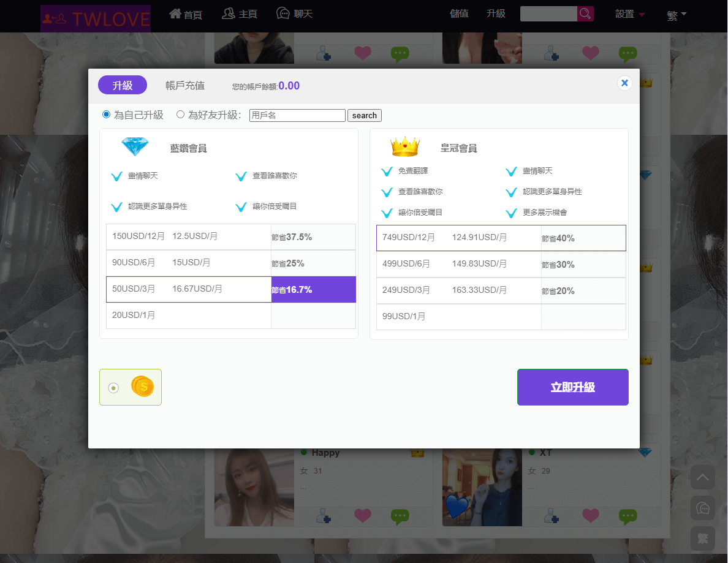Click the name Happy
728x563 pixels.
325,453
